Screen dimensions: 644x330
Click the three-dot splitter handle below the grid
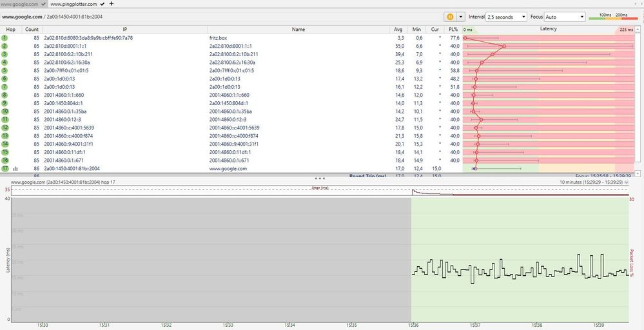(x=320, y=179)
